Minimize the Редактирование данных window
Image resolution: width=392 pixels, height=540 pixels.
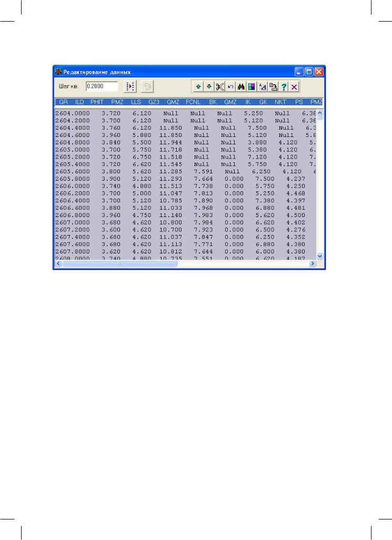click(299, 72)
